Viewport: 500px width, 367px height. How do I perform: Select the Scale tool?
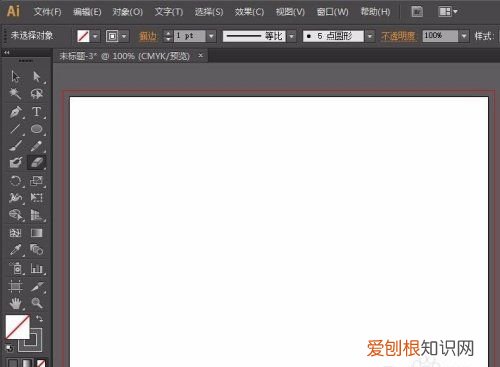(37, 181)
